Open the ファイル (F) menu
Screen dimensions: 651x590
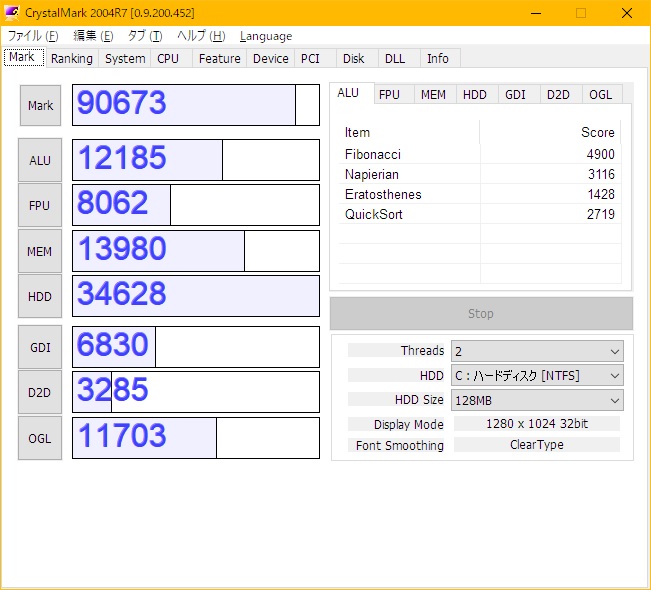pos(33,36)
